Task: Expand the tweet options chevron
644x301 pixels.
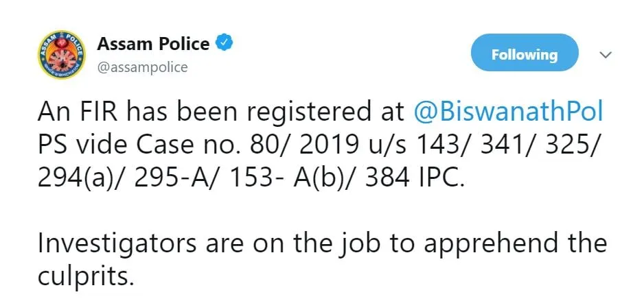Action: click(x=606, y=55)
